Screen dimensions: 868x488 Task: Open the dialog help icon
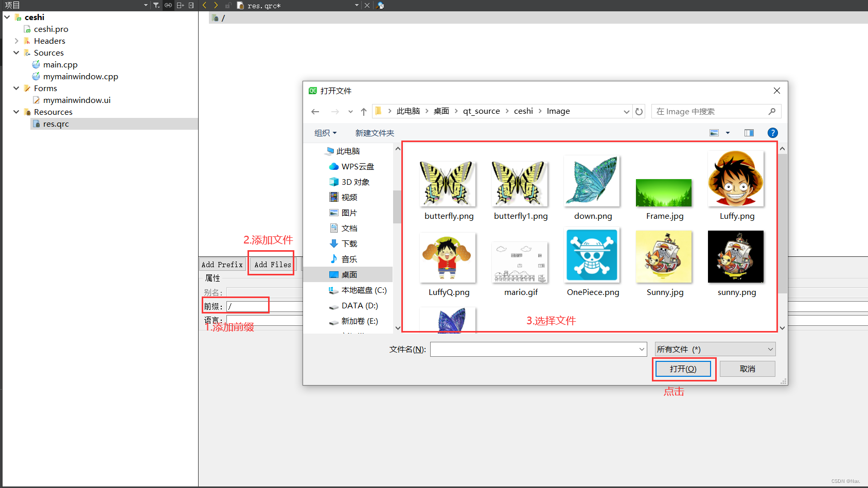click(x=772, y=133)
